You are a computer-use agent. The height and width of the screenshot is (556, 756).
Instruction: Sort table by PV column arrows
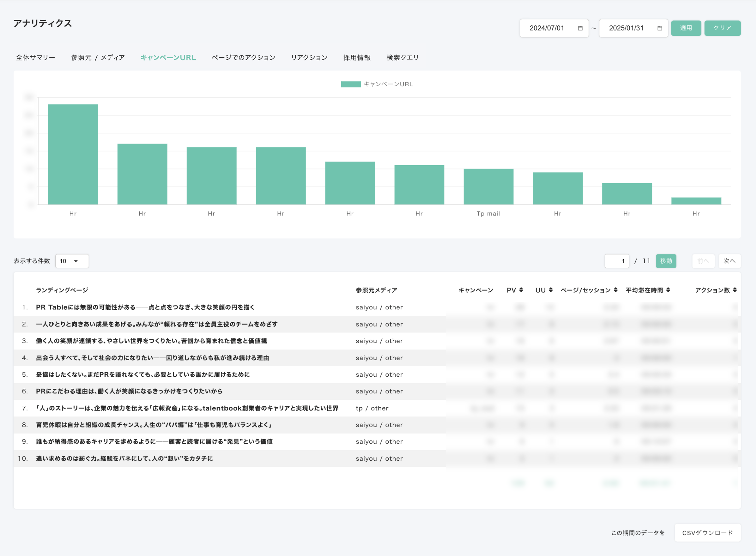pos(521,290)
